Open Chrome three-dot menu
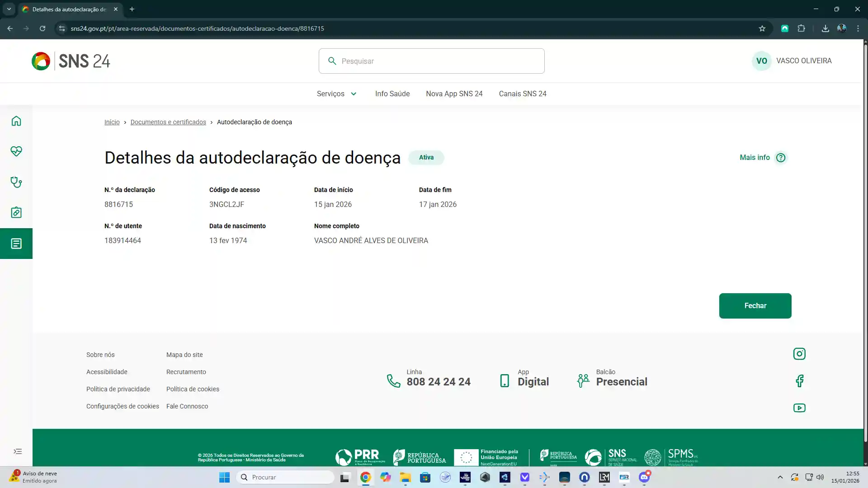 858,28
